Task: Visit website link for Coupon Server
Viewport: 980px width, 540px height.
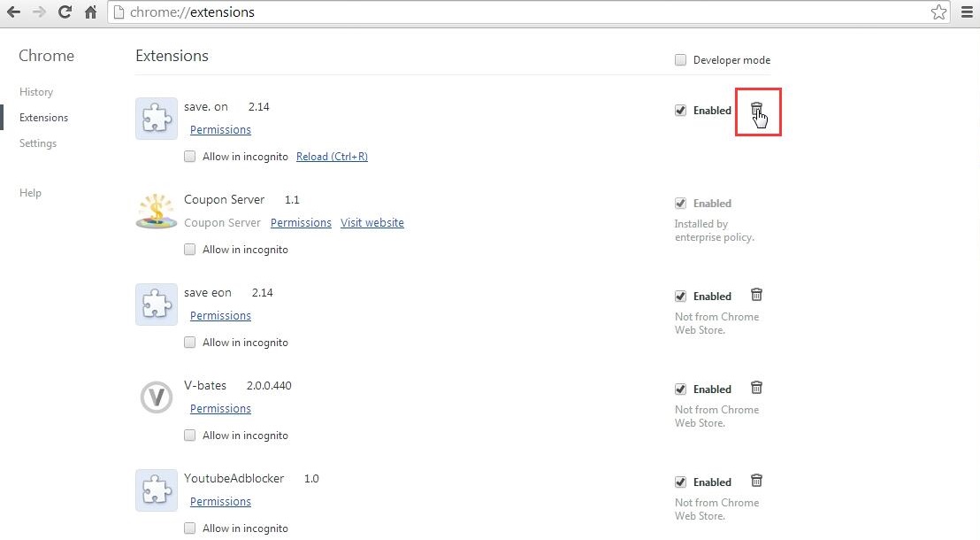Action: click(371, 223)
